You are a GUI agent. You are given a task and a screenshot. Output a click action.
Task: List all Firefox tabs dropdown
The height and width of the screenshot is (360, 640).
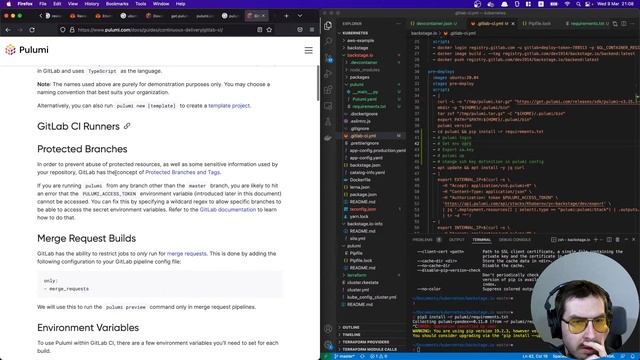(x=300, y=16)
